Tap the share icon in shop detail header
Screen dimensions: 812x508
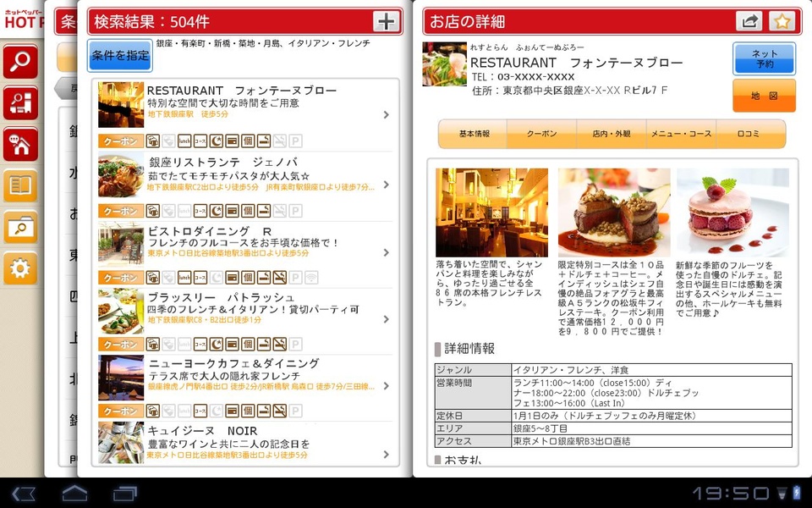point(749,21)
